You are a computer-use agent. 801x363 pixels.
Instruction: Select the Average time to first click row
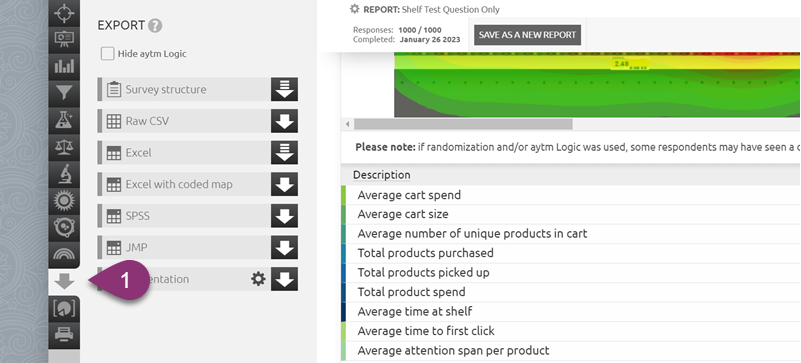(571, 331)
